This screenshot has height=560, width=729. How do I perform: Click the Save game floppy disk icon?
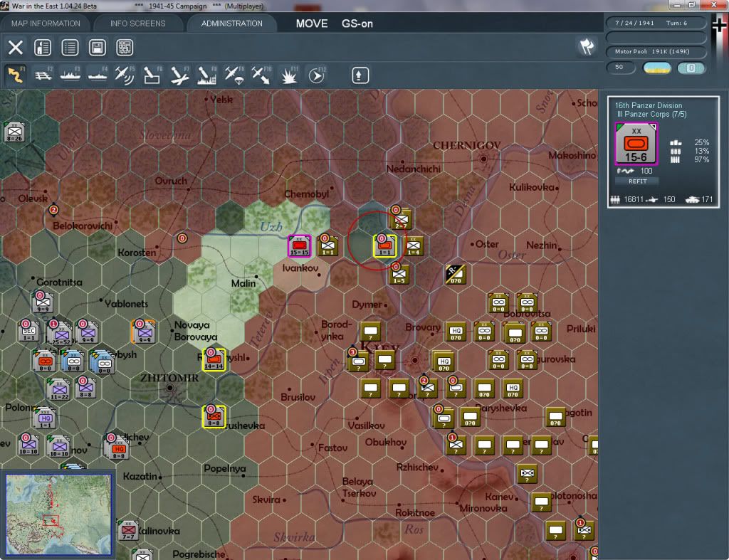[98, 48]
